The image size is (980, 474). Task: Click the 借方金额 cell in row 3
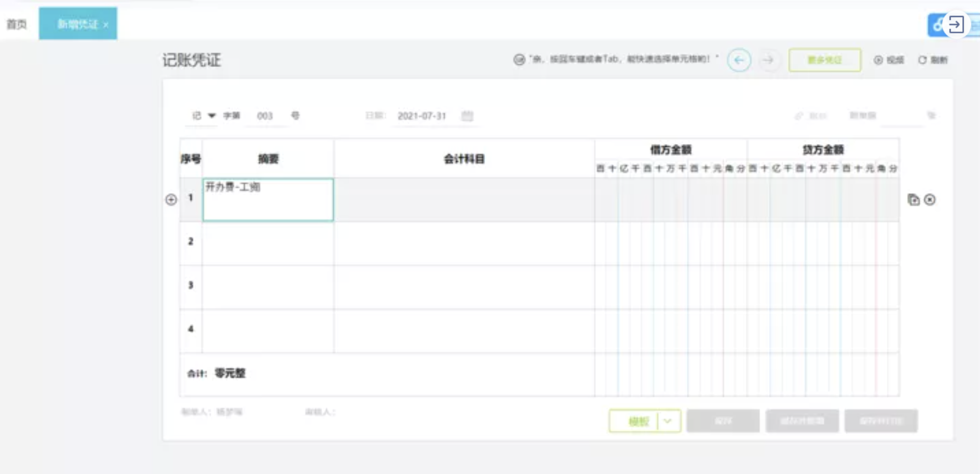[x=671, y=287]
